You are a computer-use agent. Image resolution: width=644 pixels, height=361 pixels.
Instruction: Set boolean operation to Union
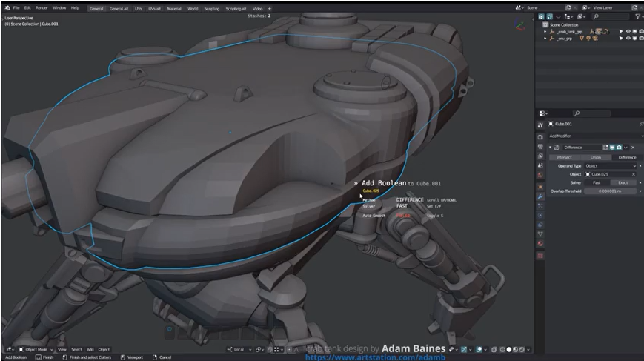pyautogui.click(x=596, y=157)
